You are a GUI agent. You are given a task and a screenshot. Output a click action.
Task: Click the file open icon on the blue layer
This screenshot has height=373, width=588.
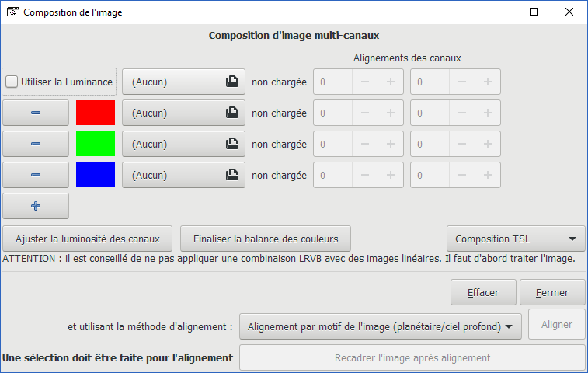pos(231,175)
